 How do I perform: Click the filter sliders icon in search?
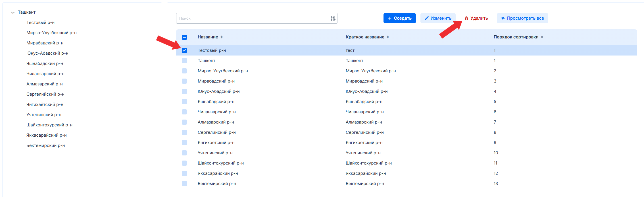(333, 18)
